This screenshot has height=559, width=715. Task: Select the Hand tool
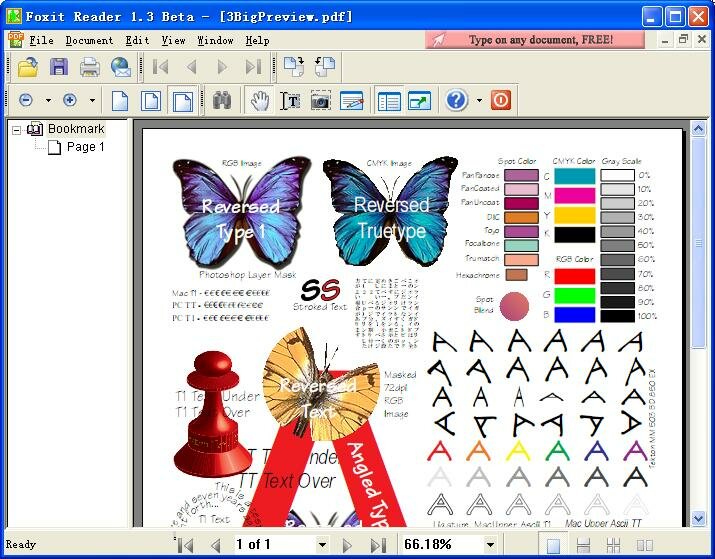(x=260, y=100)
